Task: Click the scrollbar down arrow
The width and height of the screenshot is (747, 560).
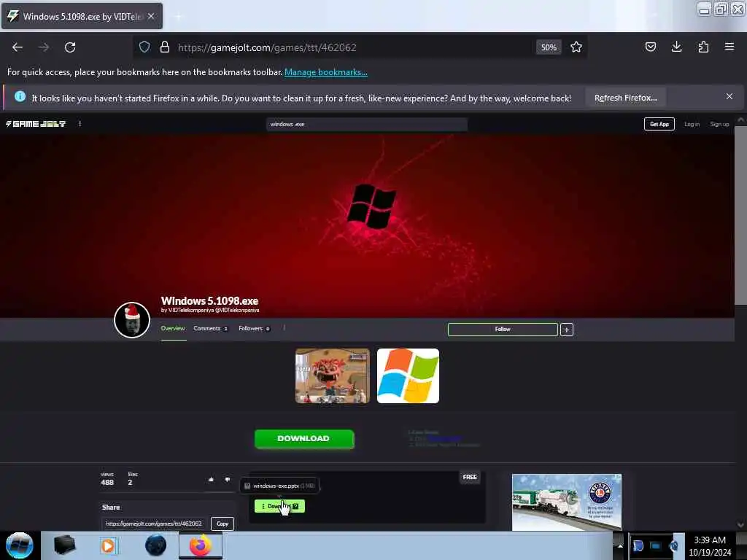Action: coord(740,524)
